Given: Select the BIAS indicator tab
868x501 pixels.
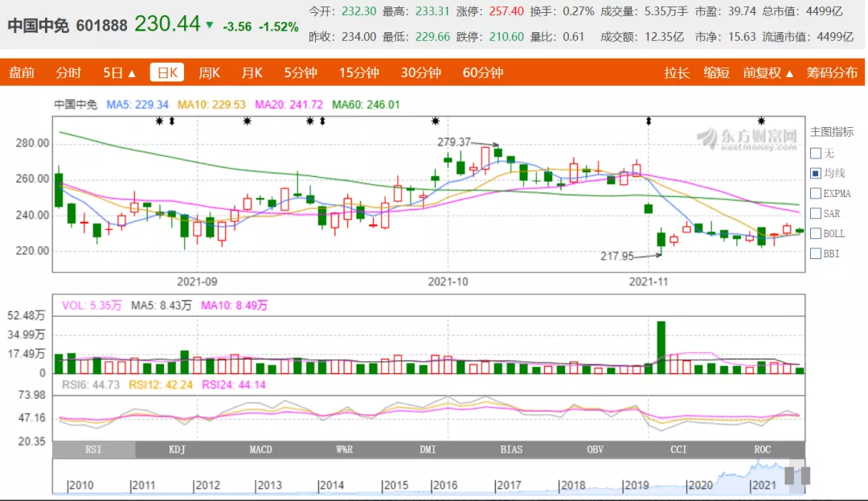Looking at the screenshot, I should (x=511, y=450).
